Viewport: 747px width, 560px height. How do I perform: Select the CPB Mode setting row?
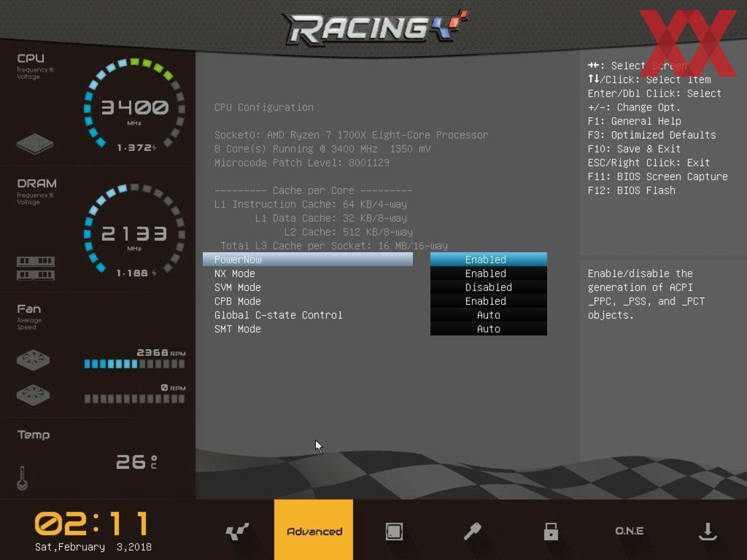(308, 301)
